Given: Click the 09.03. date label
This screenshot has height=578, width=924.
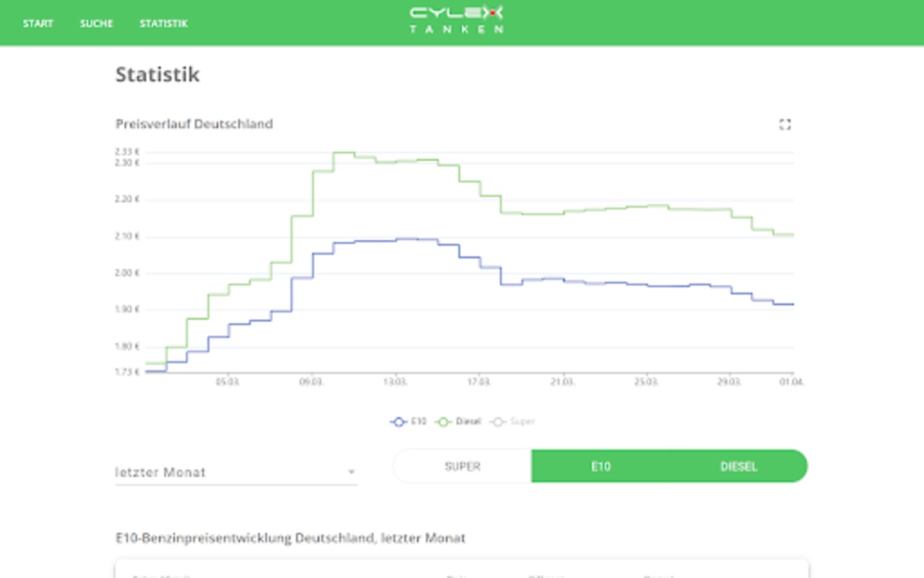Looking at the screenshot, I should 312,381.
